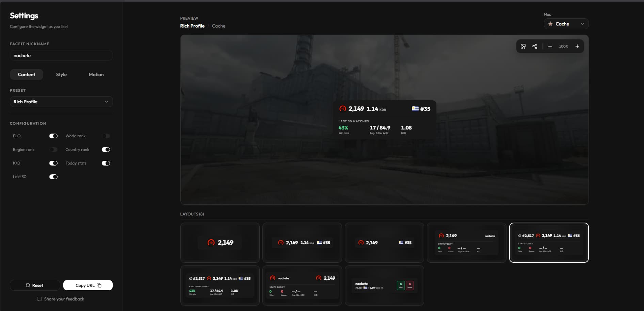
Task: Select the stats today layout with nachete at right
Action: click(467, 243)
